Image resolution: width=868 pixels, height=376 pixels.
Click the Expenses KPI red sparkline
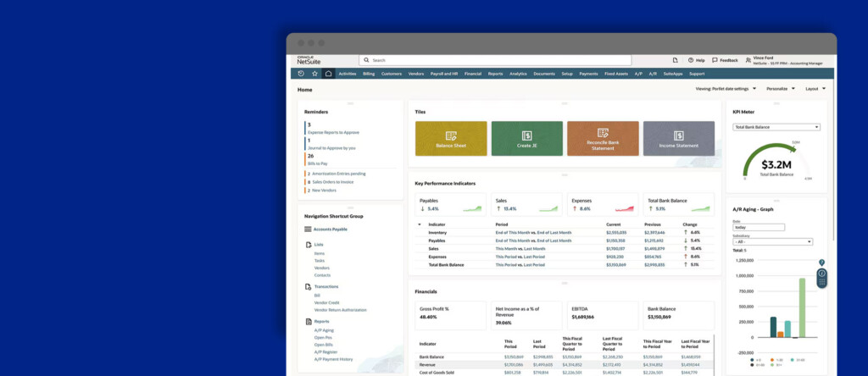pyautogui.click(x=625, y=208)
